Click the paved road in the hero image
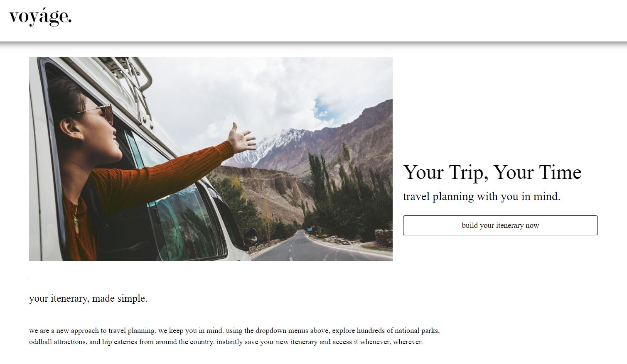This screenshot has width=627, height=364. (x=316, y=249)
